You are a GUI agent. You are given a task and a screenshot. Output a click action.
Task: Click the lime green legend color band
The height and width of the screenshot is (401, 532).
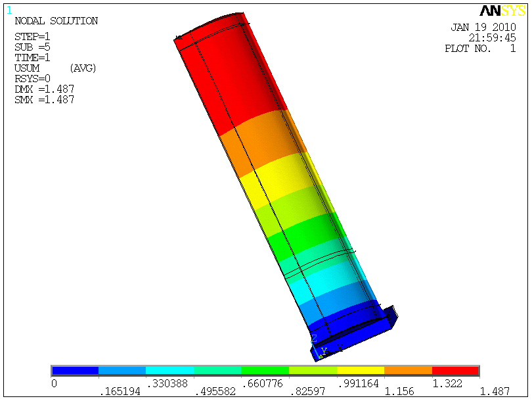[313, 371]
